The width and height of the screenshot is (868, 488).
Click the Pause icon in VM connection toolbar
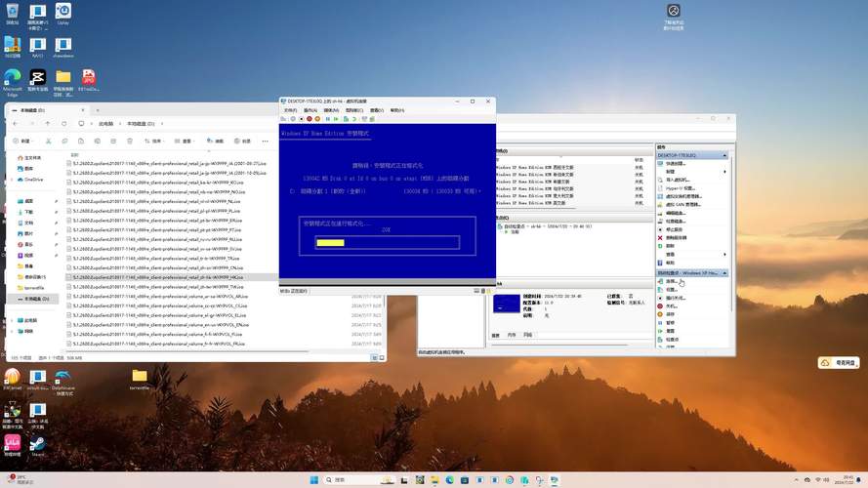(x=328, y=119)
